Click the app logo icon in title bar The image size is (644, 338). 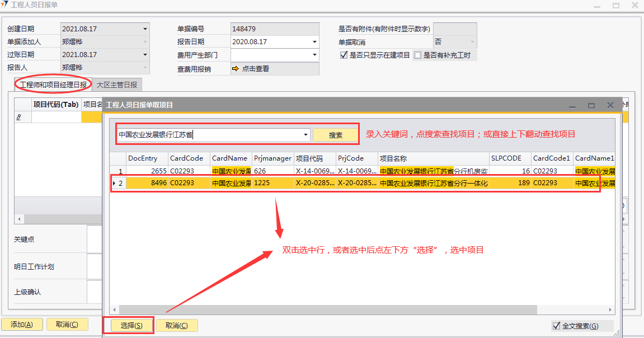(x=5, y=5)
